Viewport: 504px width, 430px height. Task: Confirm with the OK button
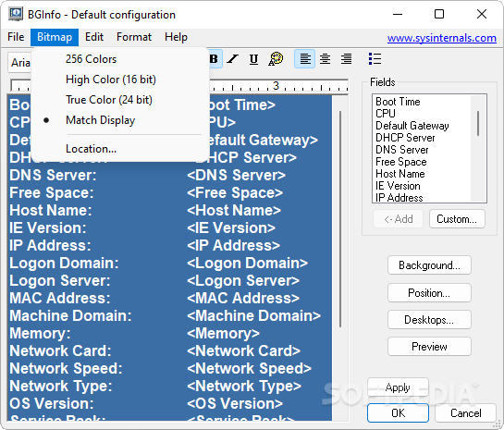pyautogui.click(x=398, y=413)
